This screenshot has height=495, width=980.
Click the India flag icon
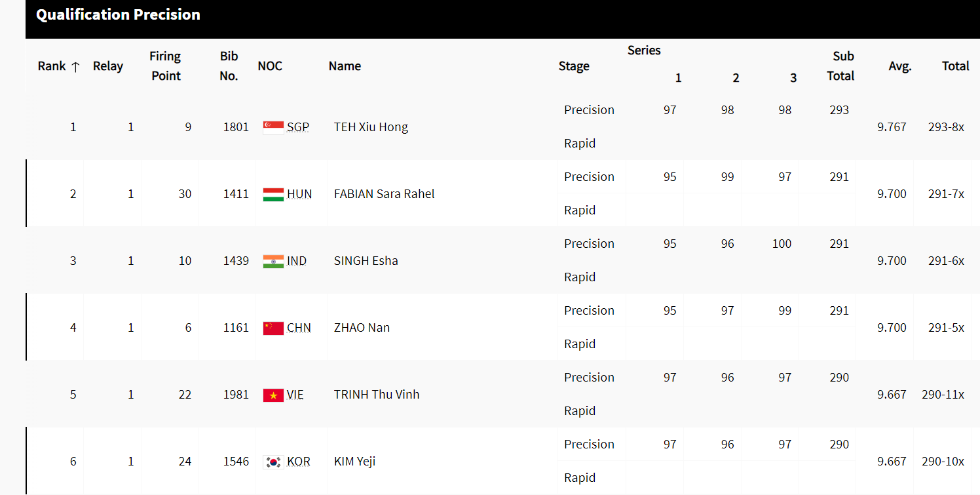[x=273, y=261]
